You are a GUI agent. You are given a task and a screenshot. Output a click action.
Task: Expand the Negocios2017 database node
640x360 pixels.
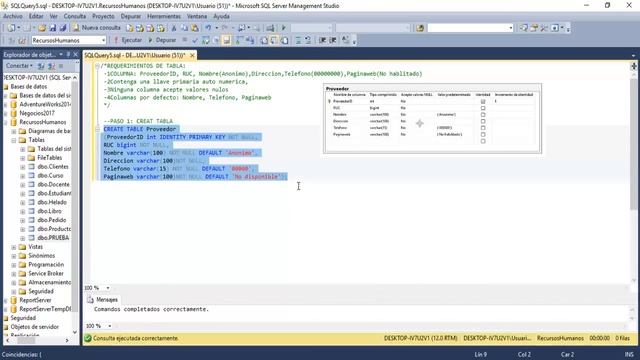point(6,113)
